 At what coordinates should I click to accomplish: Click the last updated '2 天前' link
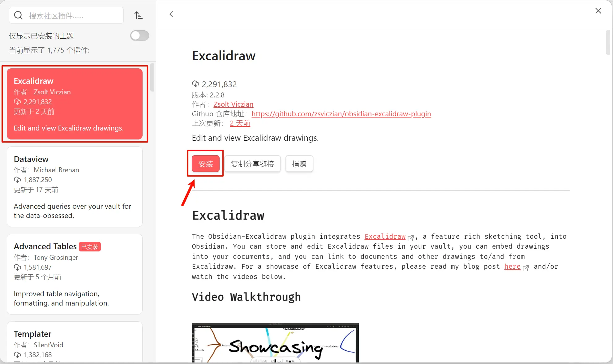240,123
